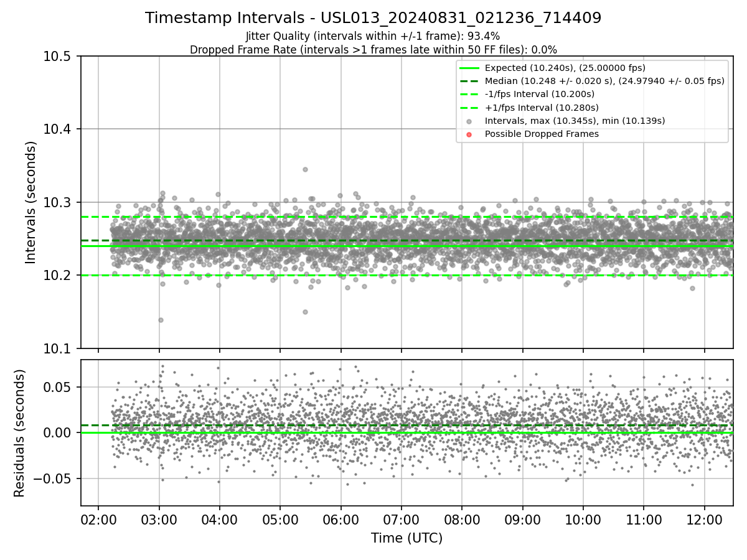Click the 02:00 time tick label
The image size is (747, 560).
98,519
